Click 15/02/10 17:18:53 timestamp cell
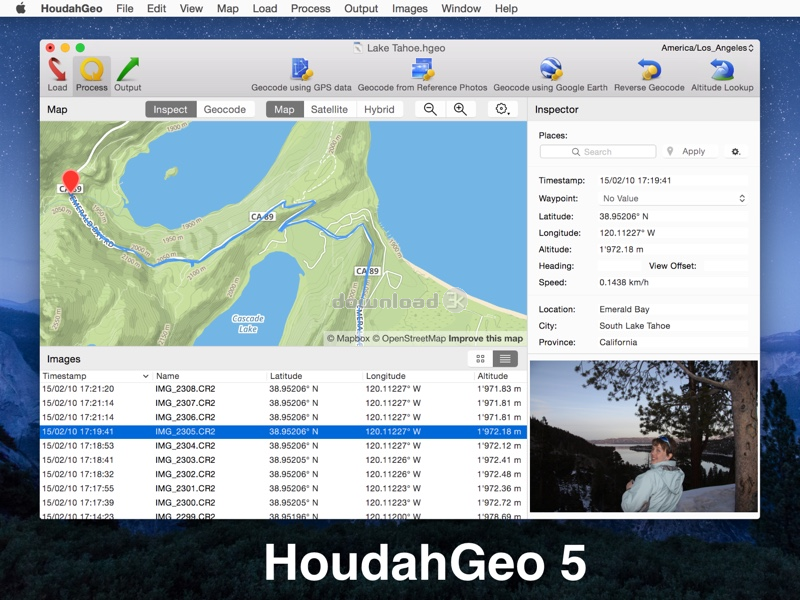This screenshot has height=600, width=800. (78, 445)
